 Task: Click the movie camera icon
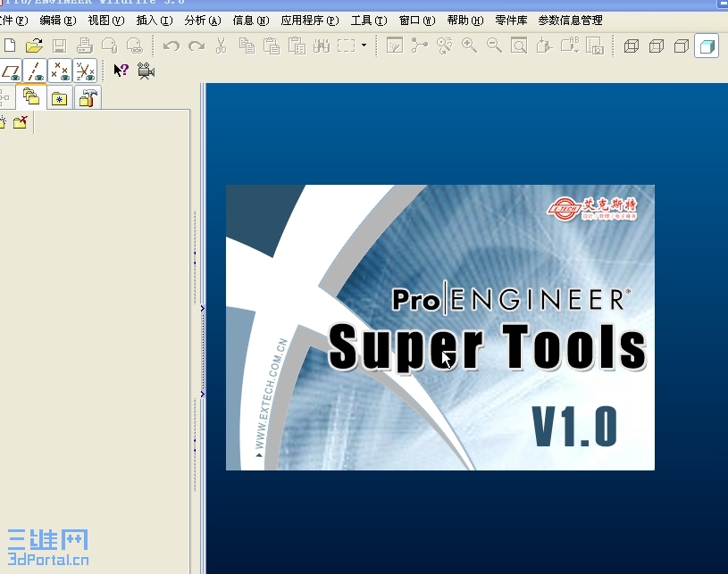(146, 71)
